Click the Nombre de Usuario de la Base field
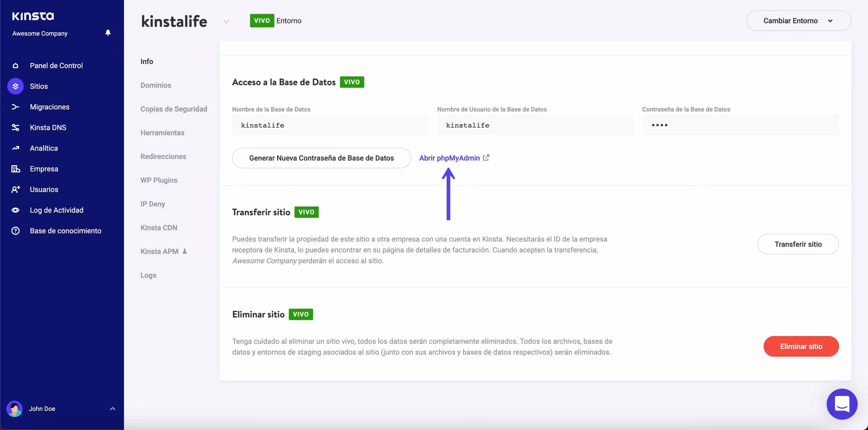This screenshot has width=868, height=430. point(535,125)
